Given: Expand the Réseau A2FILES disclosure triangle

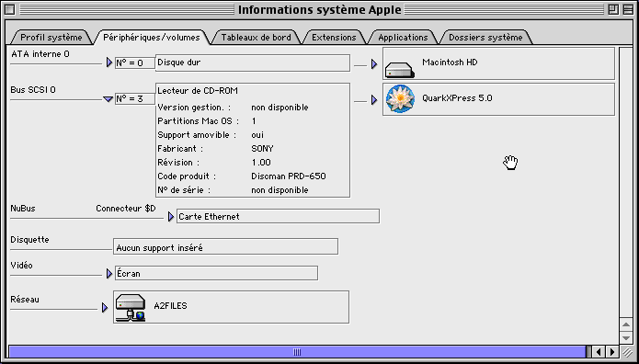Looking at the screenshot, I should pyautogui.click(x=105, y=307).
